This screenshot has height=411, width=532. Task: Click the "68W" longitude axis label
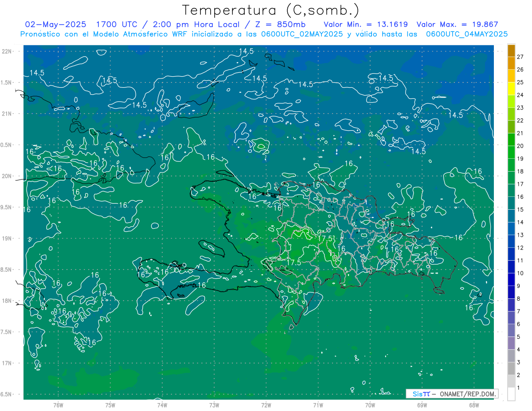click(x=473, y=405)
